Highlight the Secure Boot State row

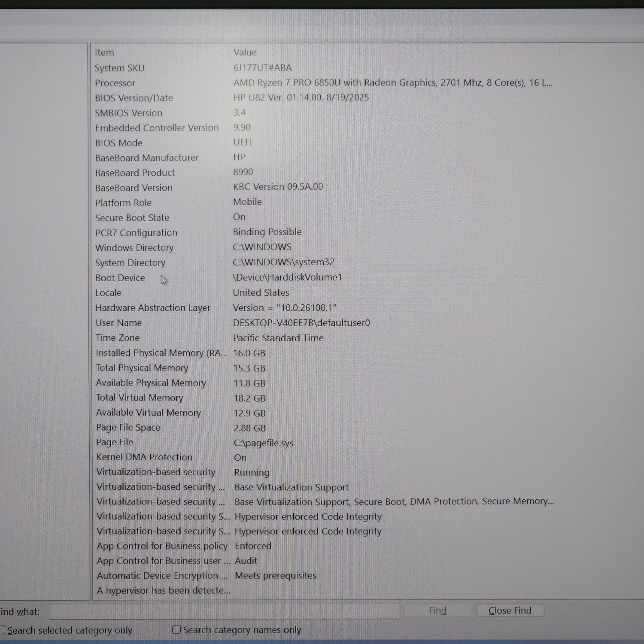[132, 218]
